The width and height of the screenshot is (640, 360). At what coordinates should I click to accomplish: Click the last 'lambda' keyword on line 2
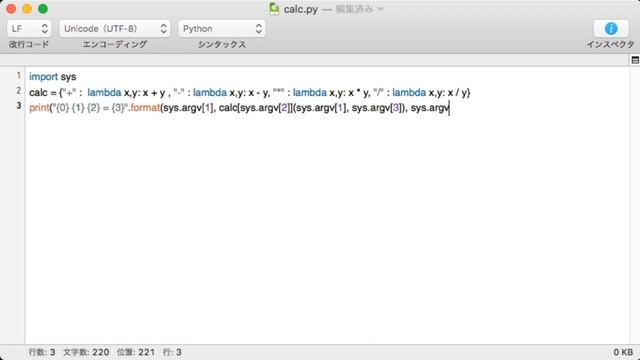pos(409,93)
